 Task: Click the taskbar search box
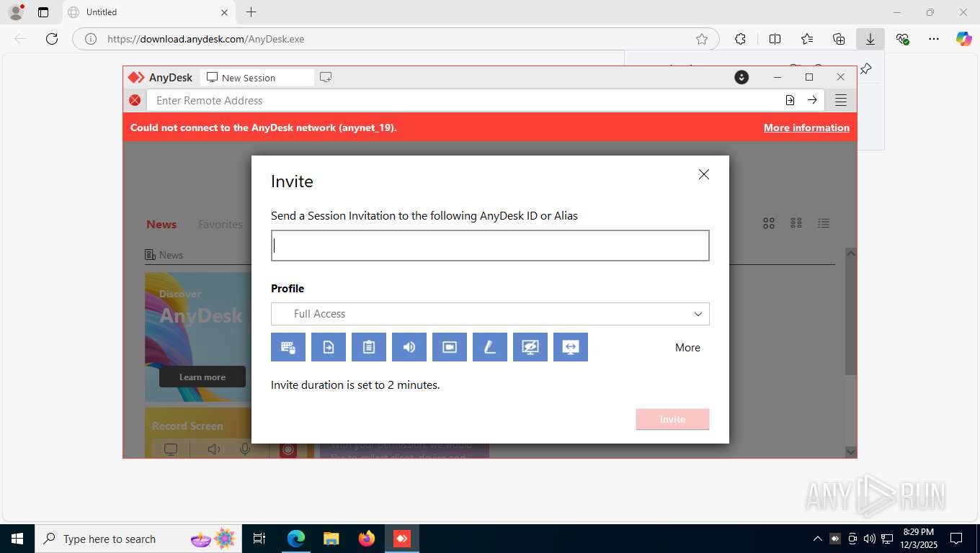138,539
